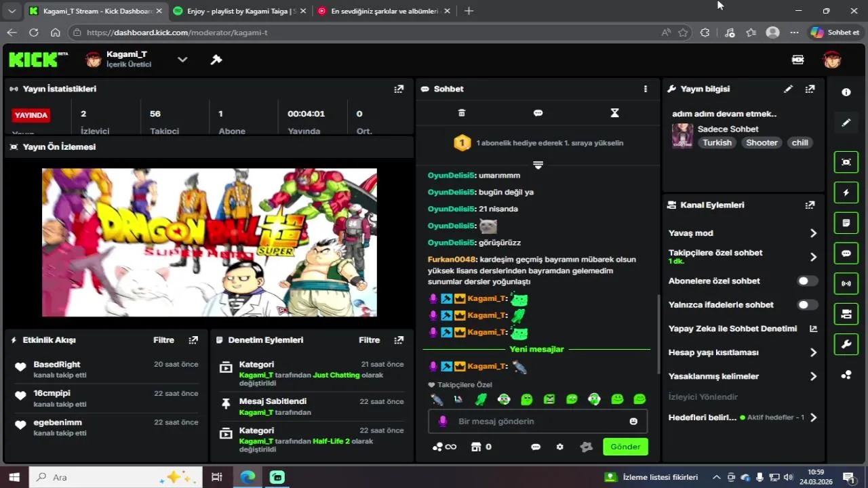Click the KICK ticket icon in header
The height and width of the screenshot is (488, 868).
point(798,60)
